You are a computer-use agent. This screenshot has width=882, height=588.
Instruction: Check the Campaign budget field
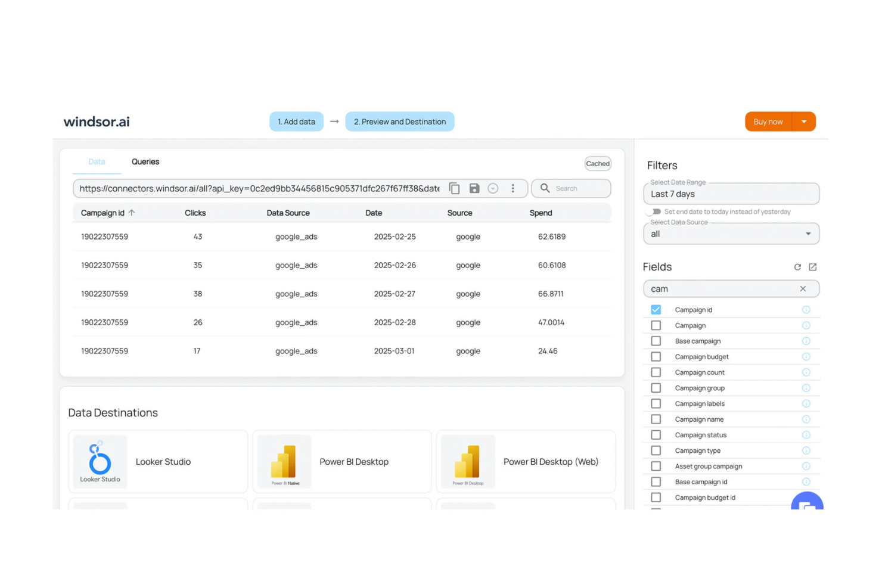point(656,356)
